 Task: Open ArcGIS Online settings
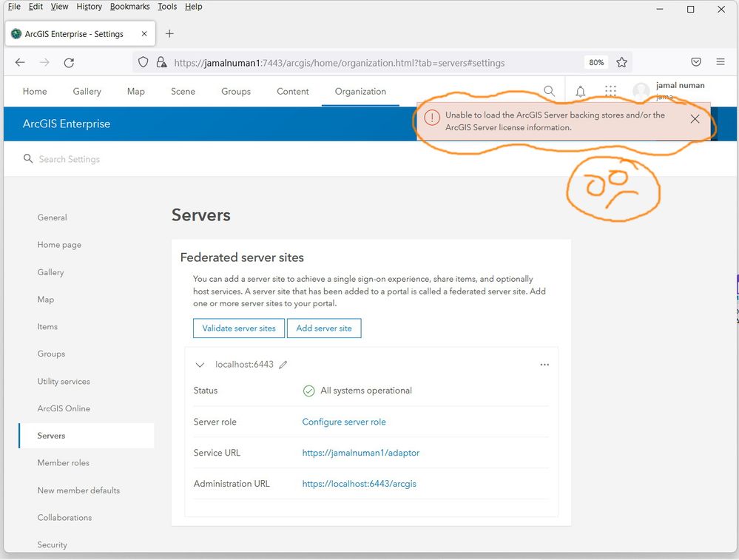pos(64,408)
